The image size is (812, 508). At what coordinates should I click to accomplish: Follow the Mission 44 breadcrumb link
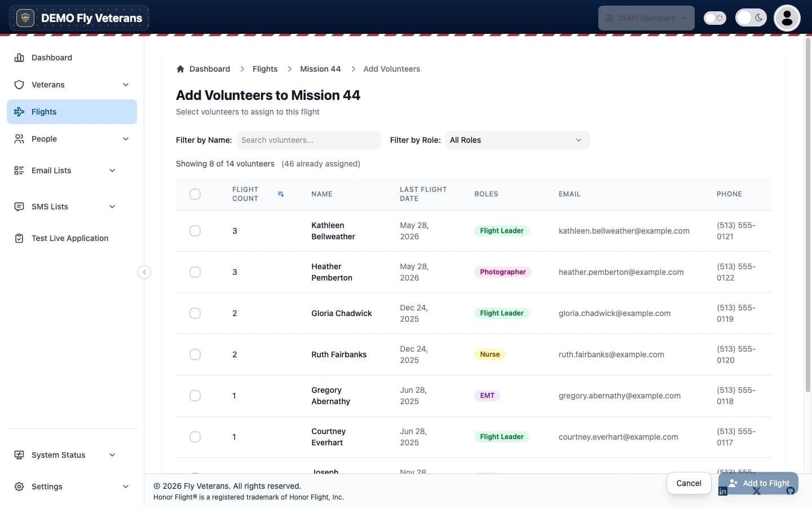point(320,69)
